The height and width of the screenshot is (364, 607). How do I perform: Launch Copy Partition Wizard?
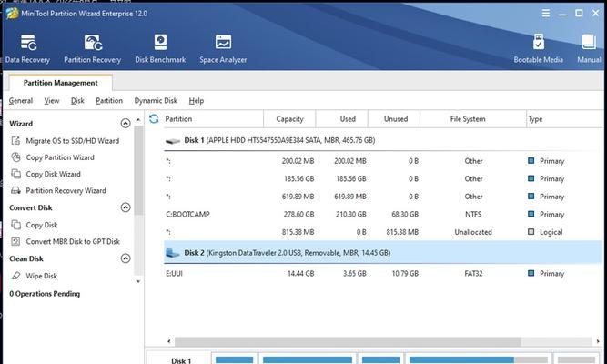(60, 157)
